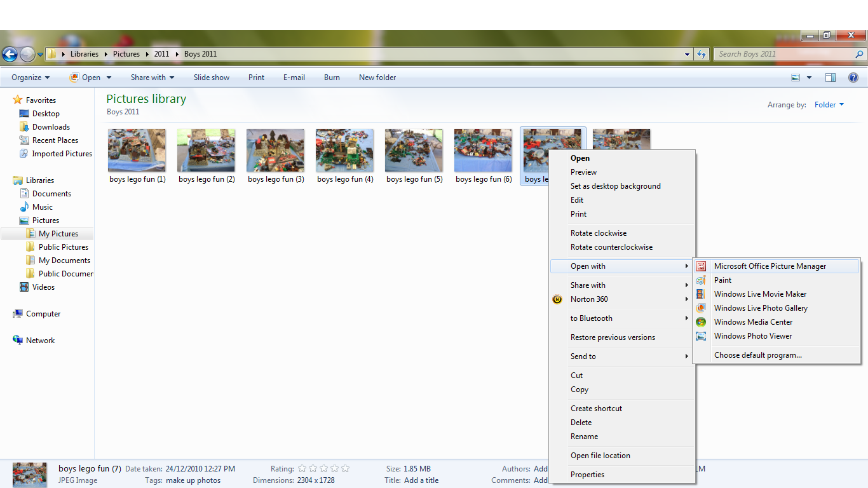This screenshot has width=868, height=488.
Task: Select Set as desktop background
Action: [615, 186]
